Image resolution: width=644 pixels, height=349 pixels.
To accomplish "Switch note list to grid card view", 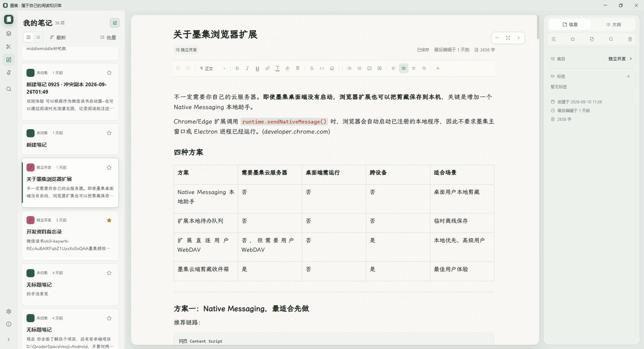I will coord(28,37).
